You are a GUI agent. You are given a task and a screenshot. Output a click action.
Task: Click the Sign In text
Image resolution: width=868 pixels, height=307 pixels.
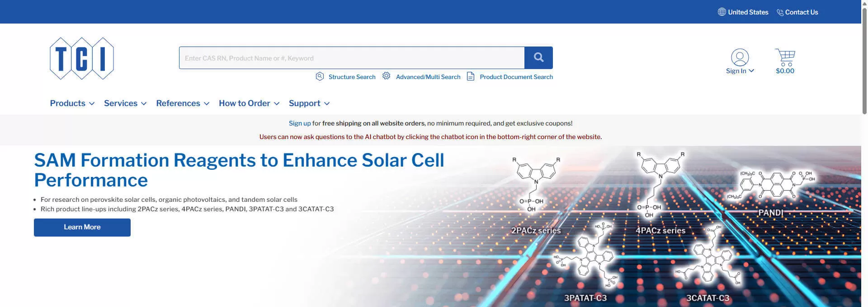736,71
